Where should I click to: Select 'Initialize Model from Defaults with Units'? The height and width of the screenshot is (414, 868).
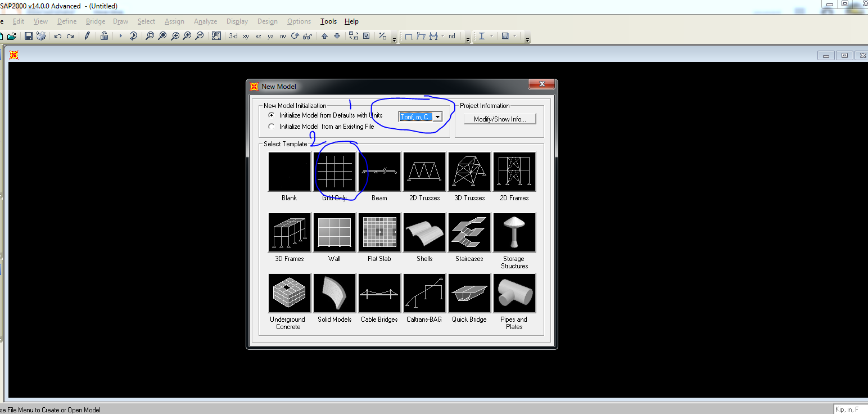(x=272, y=115)
